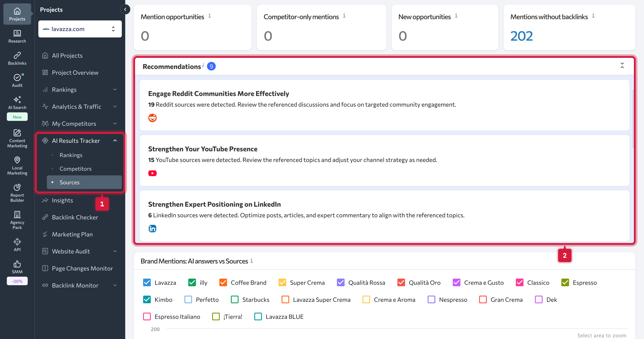Switch to the Sources tab under AI Results Tracker
This screenshot has width=644, height=339.
tap(70, 182)
